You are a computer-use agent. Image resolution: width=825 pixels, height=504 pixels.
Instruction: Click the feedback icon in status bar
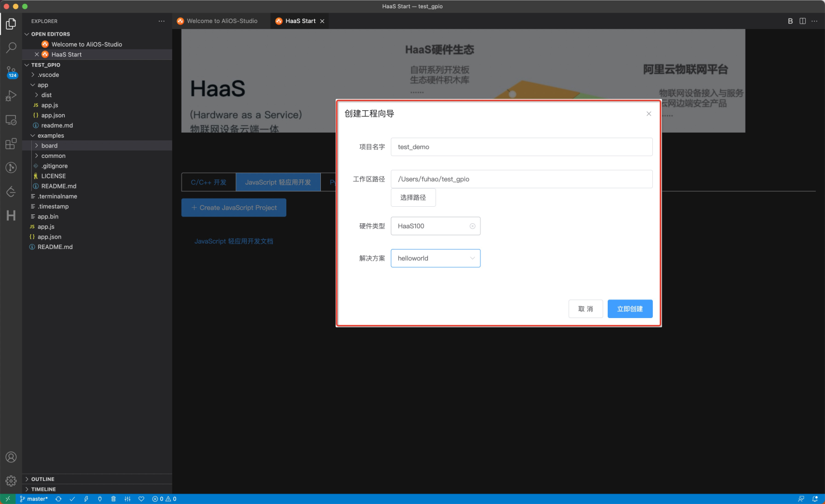801,499
